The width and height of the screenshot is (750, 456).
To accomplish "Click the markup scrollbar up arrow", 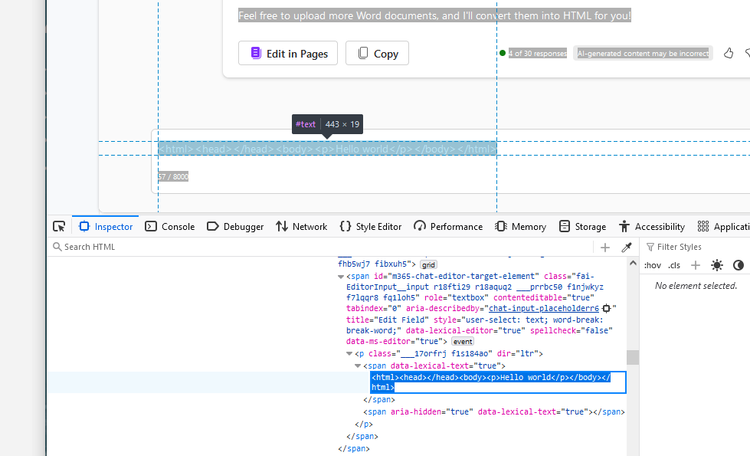I will point(633,263).
